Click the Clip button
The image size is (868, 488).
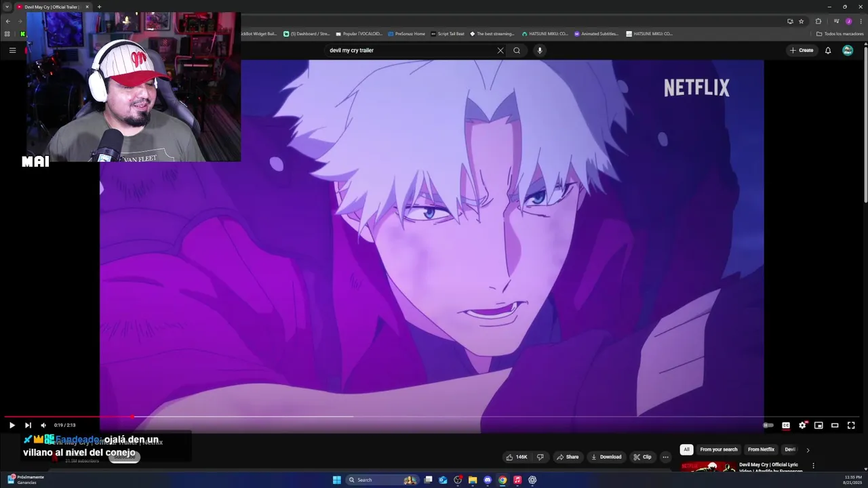[642, 457]
